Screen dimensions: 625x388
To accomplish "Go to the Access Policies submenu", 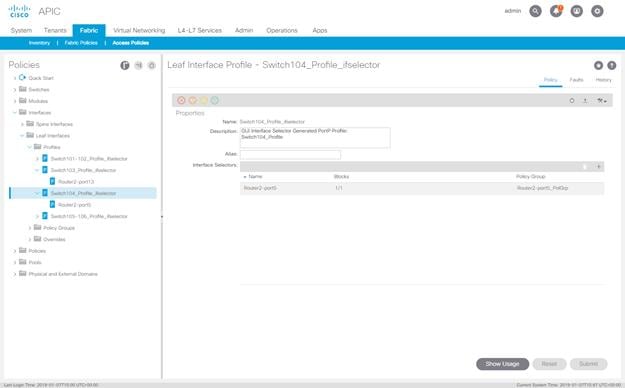I will [131, 43].
